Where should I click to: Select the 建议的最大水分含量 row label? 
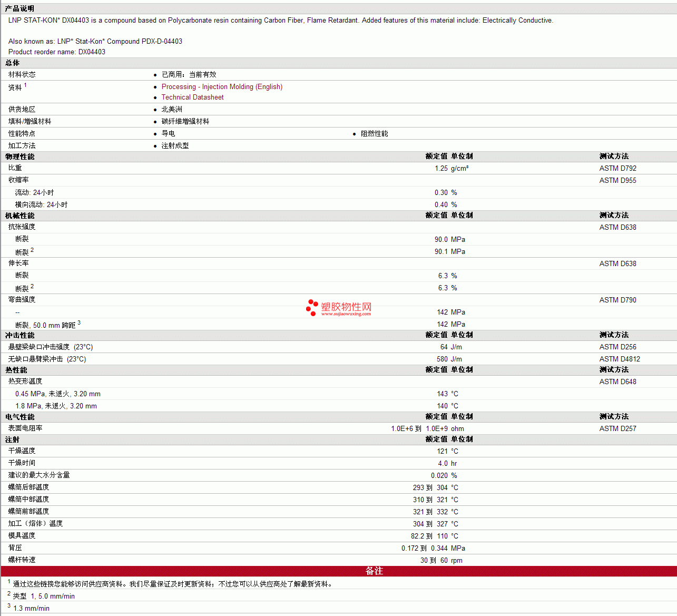39,475
